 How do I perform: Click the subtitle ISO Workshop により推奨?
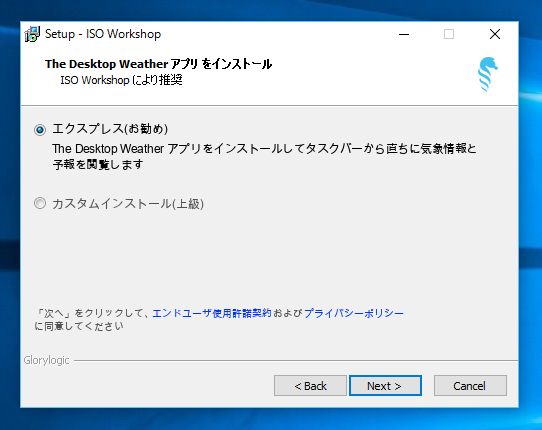(x=121, y=80)
